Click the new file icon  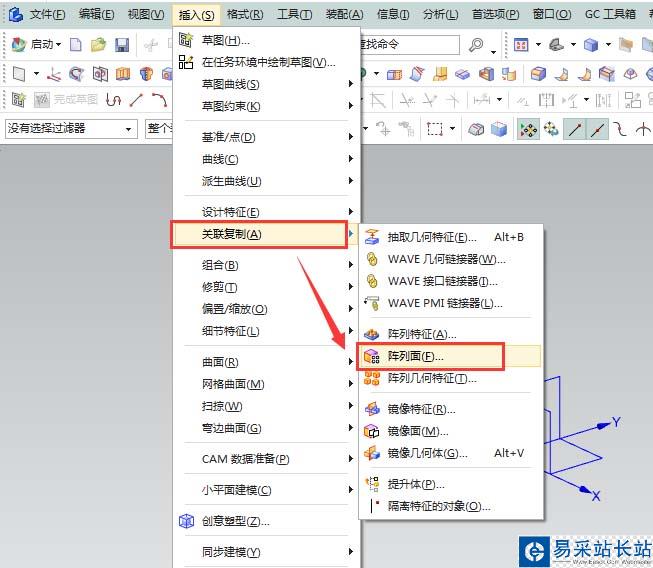coord(75,45)
